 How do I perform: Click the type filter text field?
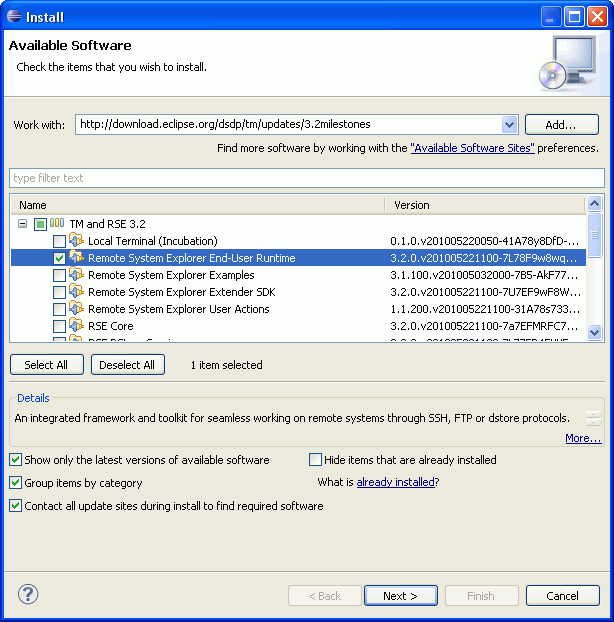(x=307, y=178)
